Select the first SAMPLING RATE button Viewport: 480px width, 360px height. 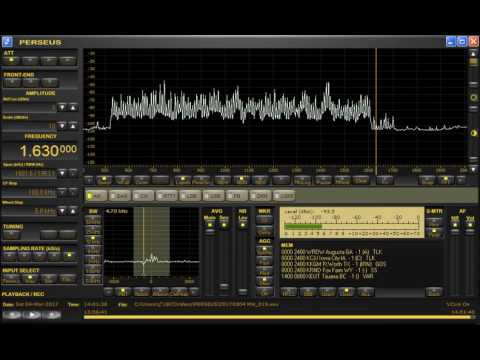coord(9,256)
